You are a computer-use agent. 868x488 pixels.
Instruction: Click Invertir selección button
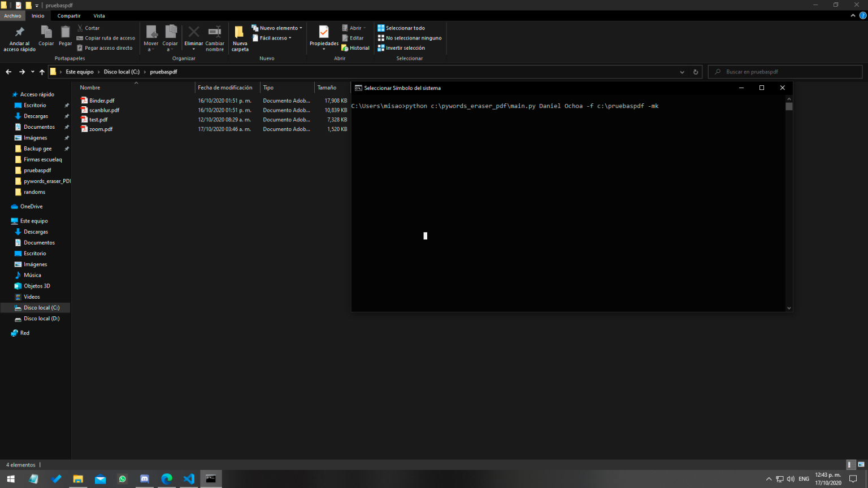pyautogui.click(x=401, y=48)
